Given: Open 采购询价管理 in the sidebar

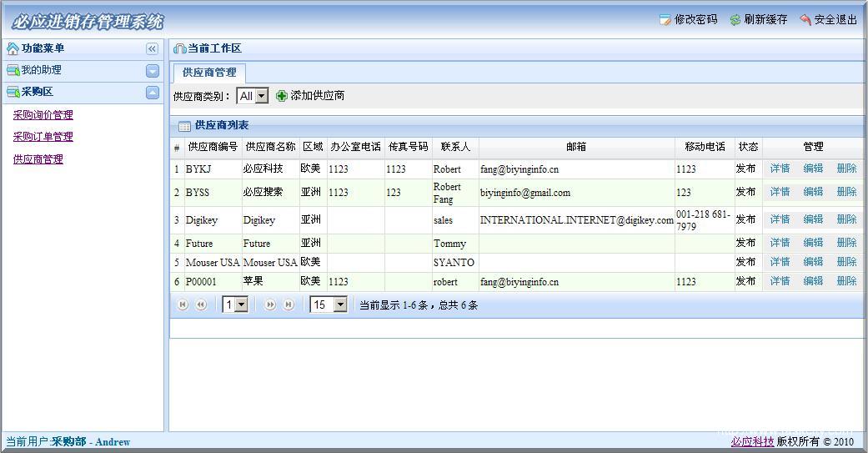Looking at the screenshot, I should (x=43, y=115).
